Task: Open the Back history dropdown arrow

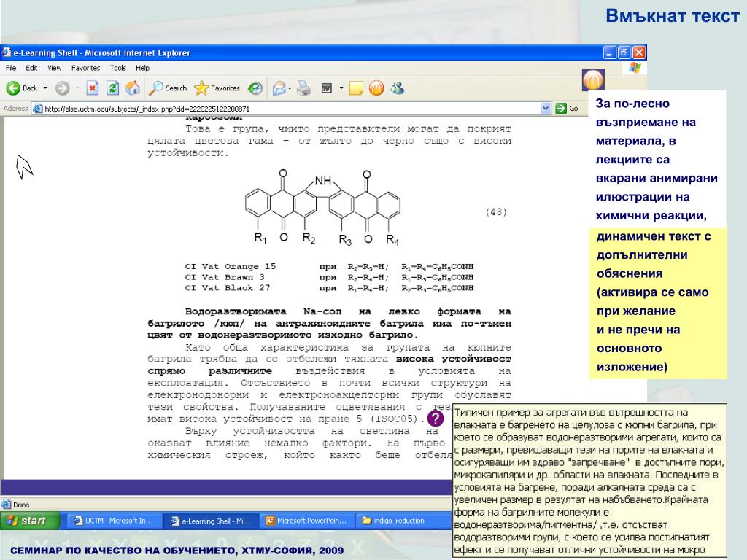Action: 45,88
